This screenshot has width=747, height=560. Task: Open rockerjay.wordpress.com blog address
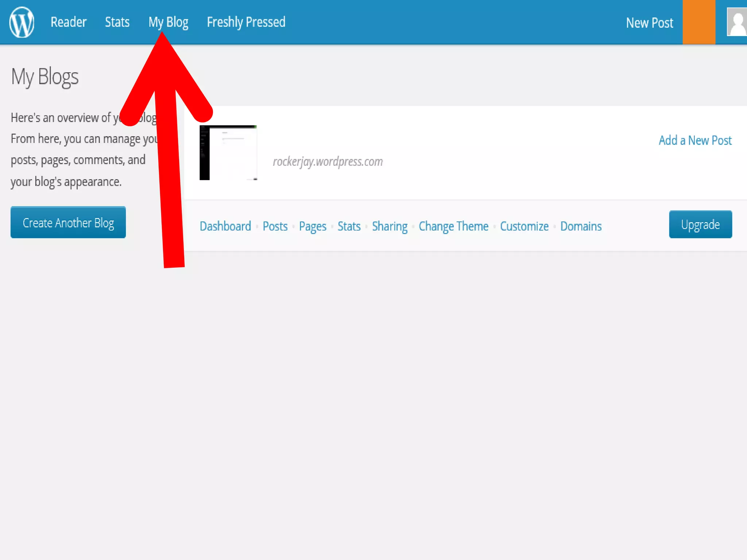click(328, 162)
